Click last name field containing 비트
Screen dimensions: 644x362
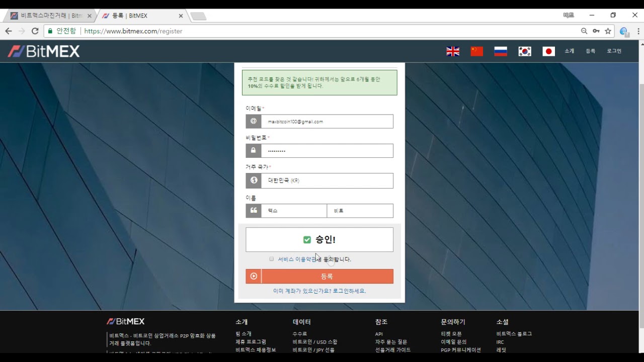360,211
